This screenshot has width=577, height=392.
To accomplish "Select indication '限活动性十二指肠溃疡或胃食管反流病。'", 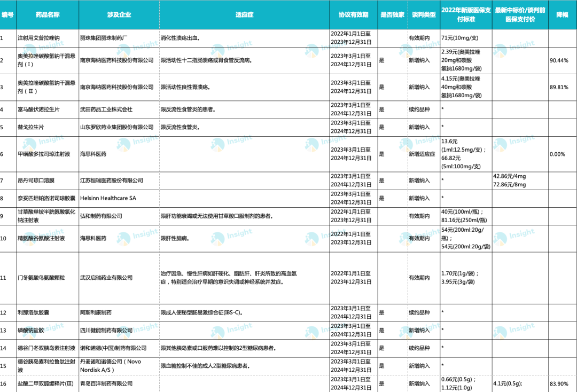I will pos(206,60).
